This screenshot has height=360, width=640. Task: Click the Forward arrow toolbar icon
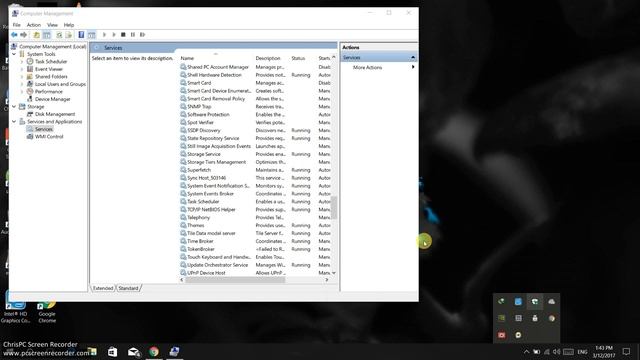coord(24,35)
